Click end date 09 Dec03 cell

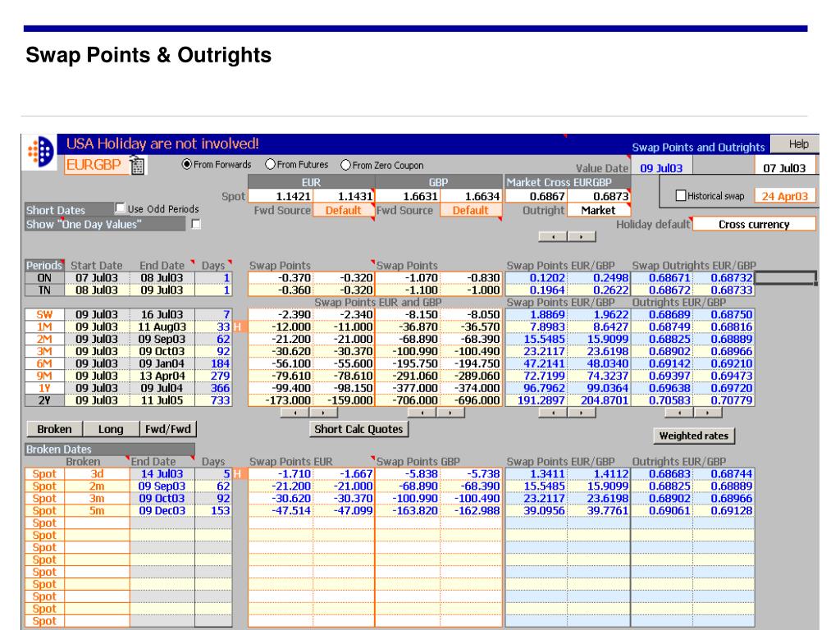(x=162, y=510)
